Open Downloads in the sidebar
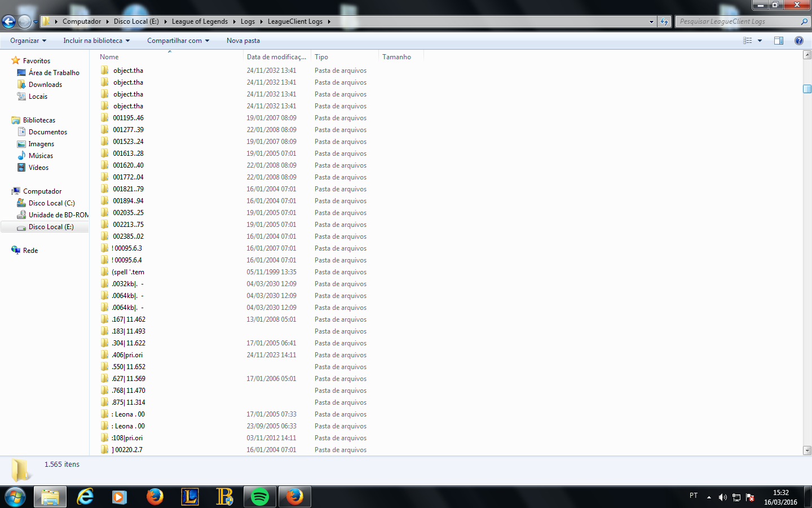 [45, 85]
